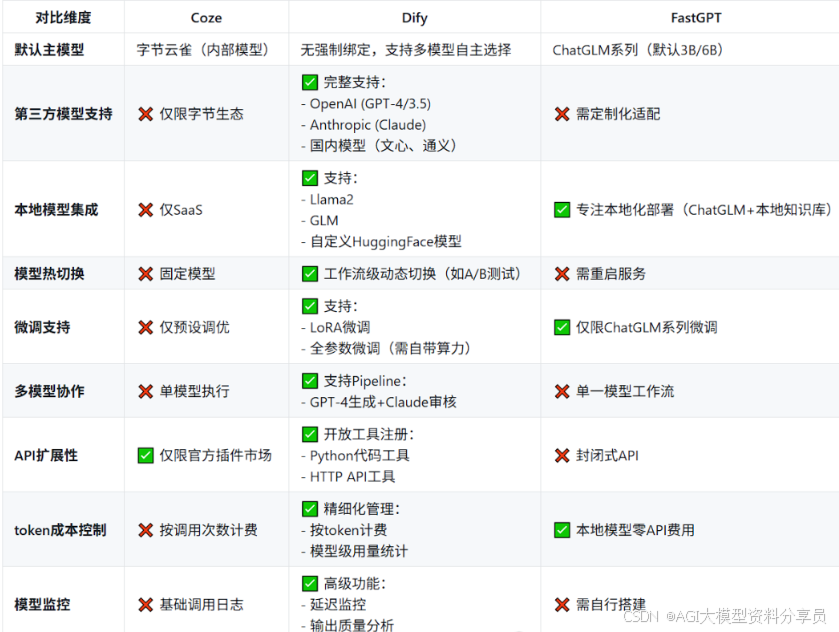The width and height of the screenshot is (839, 632).
Task: Click the red X beside 单模型执行
Action: [x=146, y=391]
